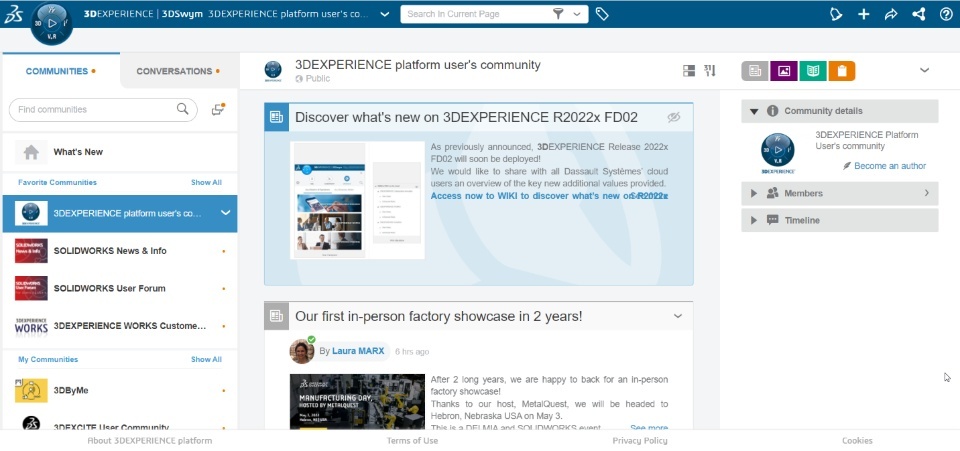The height and width of the screenshot is (451, 960).
Task: Click the 3DEXPERIENCE WORKS logo
Action: 31,326
